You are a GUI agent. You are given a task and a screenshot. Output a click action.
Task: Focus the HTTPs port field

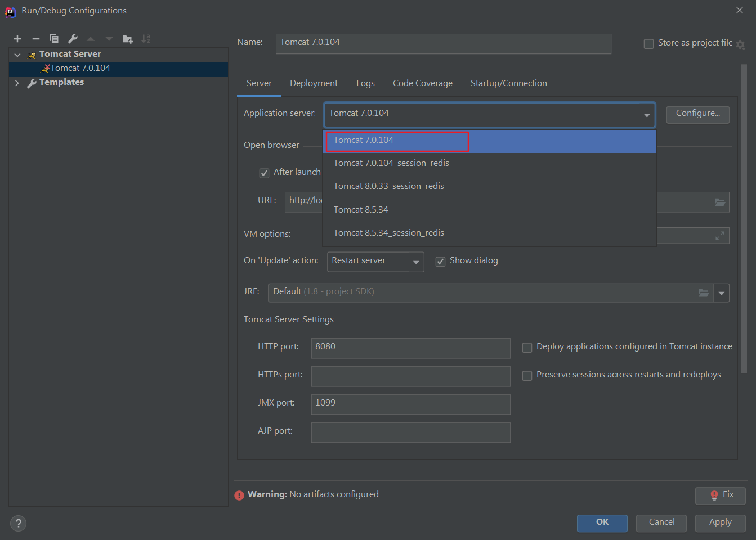coord(410,376)
